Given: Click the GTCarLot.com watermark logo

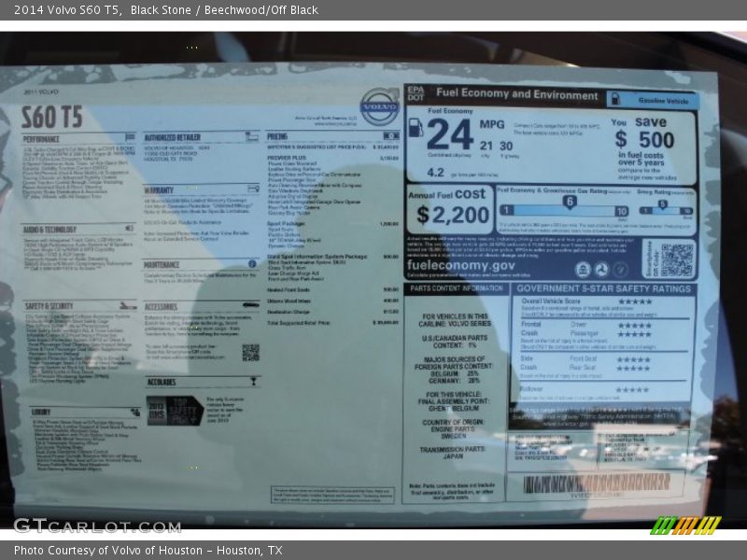Looking at the screenshot, I should (x=97, y=525).
